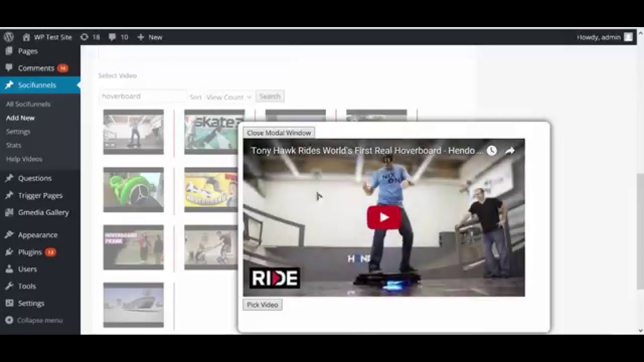Open Stats submenu link
Image resolution: width=644 pixels, height=362 pixels.
pos(14,145)
